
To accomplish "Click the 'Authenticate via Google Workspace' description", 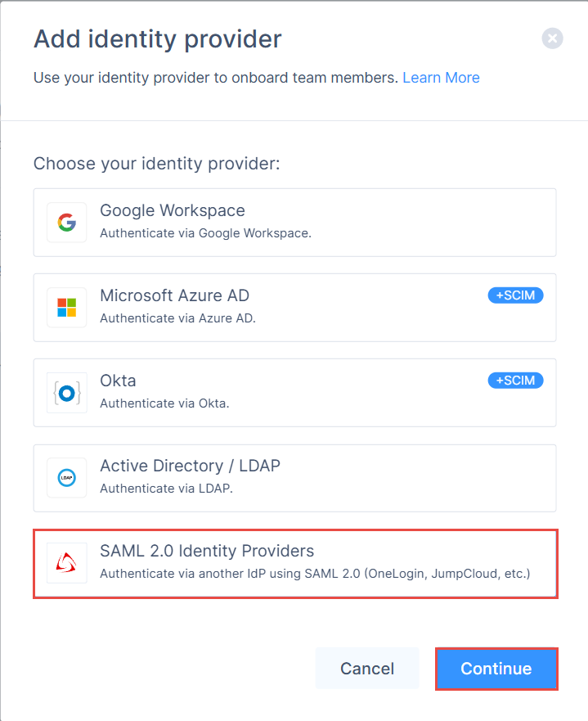I will click(205, 232).
